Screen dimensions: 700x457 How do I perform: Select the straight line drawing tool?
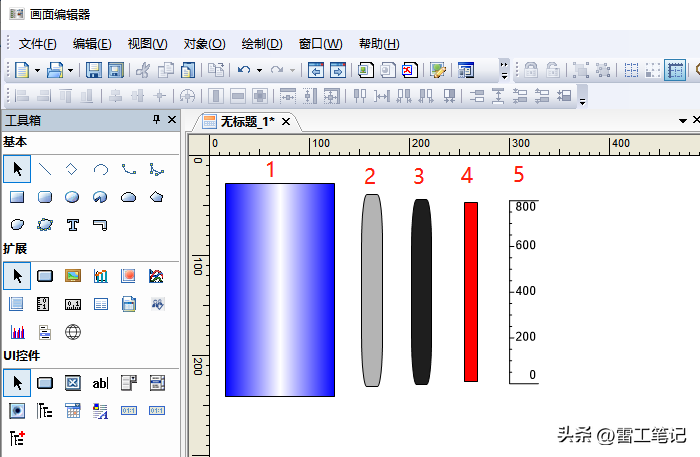[44, 169]
